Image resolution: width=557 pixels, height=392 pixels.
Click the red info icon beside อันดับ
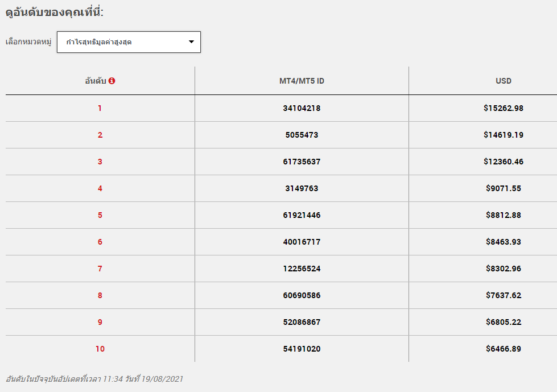112,81
